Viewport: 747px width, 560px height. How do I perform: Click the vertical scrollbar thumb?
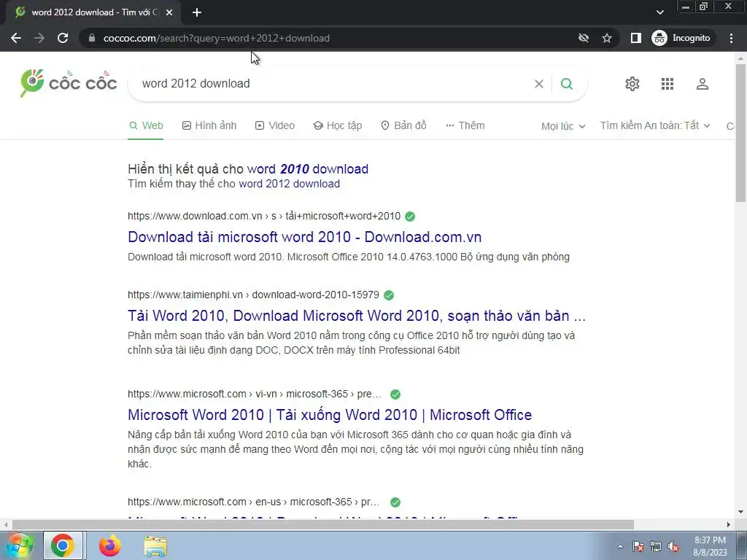tap(740, 133)
